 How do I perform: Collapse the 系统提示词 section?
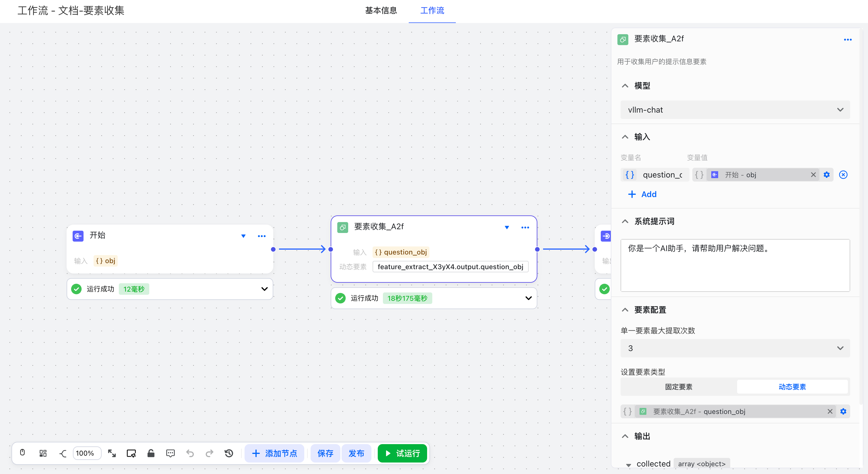pos(625,221)
